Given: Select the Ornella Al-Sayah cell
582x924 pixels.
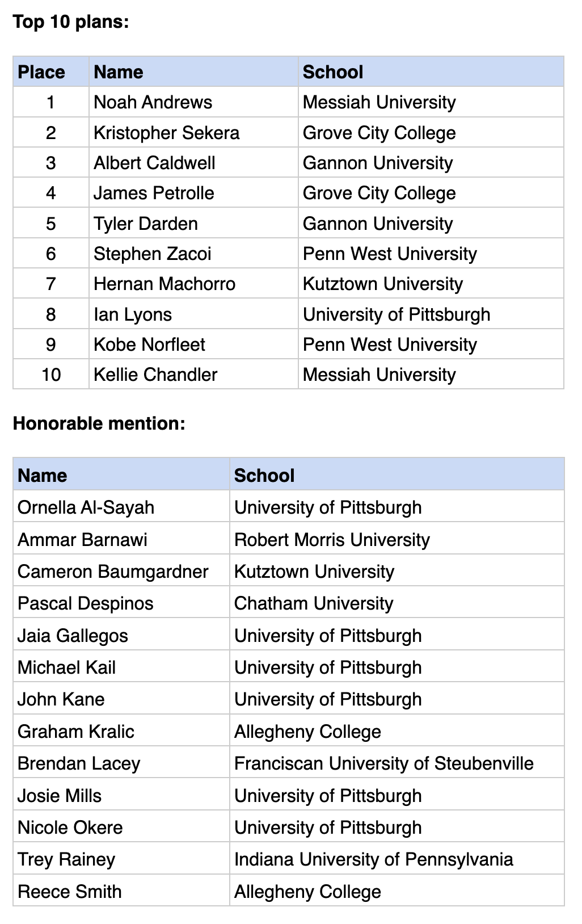Looking at the screenshot, I should (86, 507).
